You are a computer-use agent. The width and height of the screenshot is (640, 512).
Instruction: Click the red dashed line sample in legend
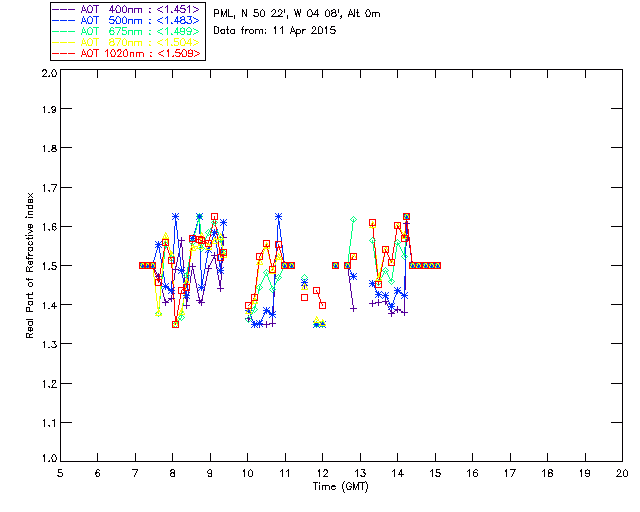[x=64, y=53]
